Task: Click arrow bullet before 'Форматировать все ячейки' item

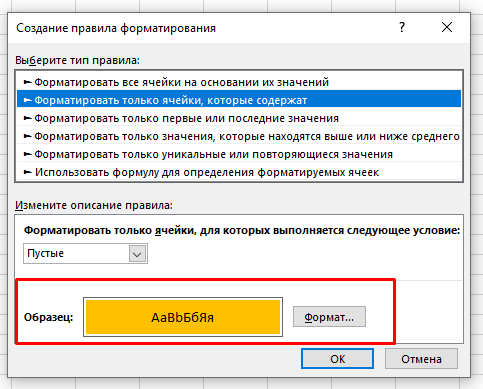Action: point(28,82)
